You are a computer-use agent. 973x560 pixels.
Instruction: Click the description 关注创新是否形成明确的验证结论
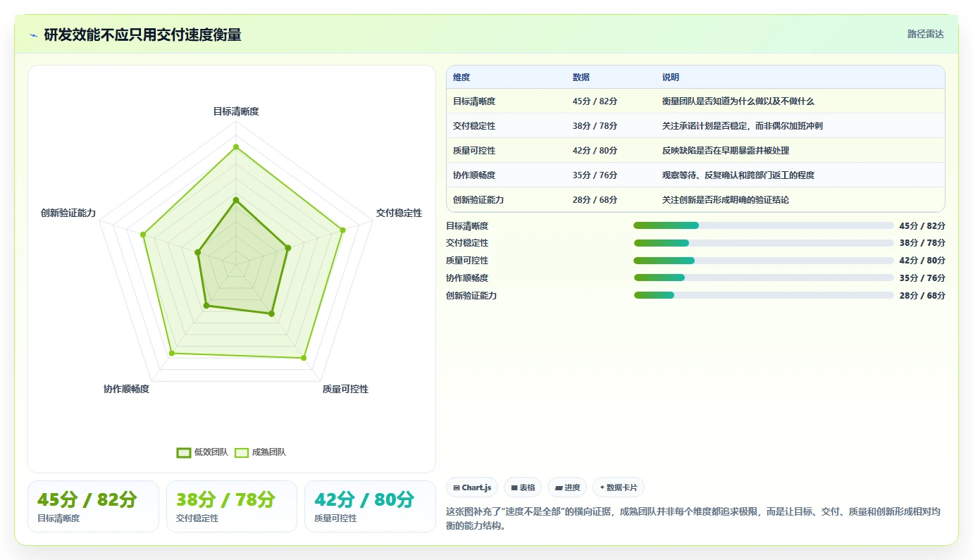click(726, 200)
